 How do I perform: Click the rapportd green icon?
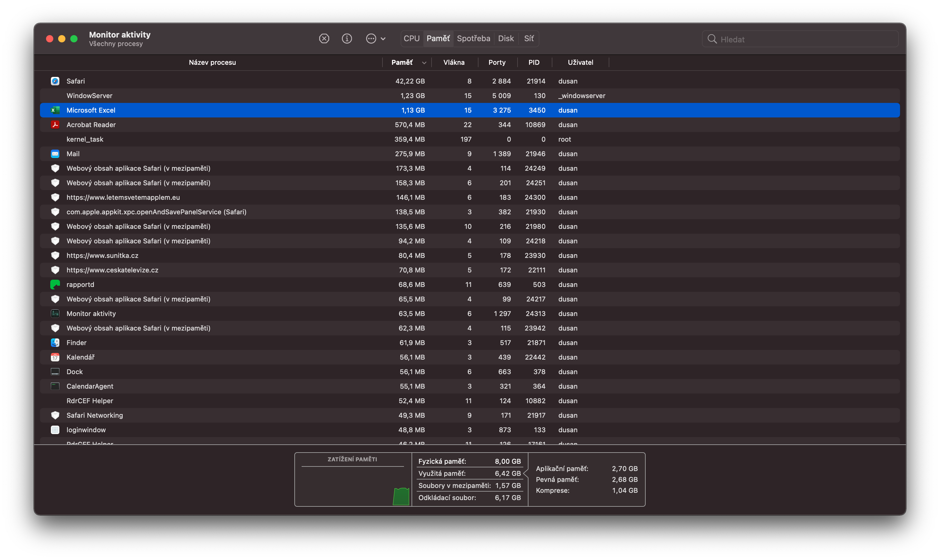pos(55,285)
